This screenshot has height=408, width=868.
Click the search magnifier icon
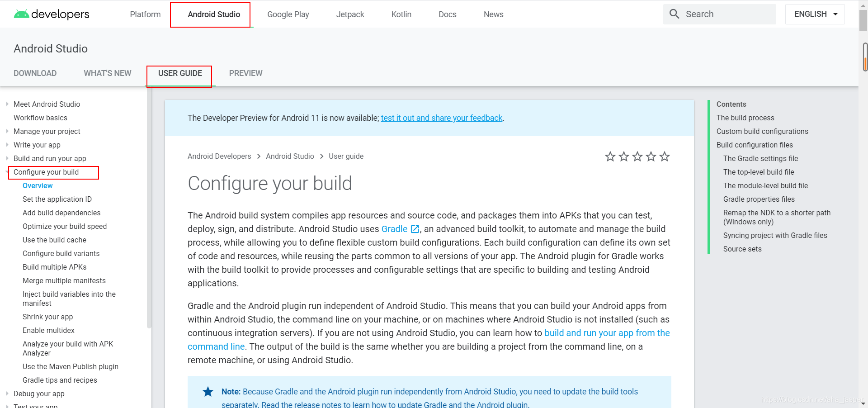674,14
